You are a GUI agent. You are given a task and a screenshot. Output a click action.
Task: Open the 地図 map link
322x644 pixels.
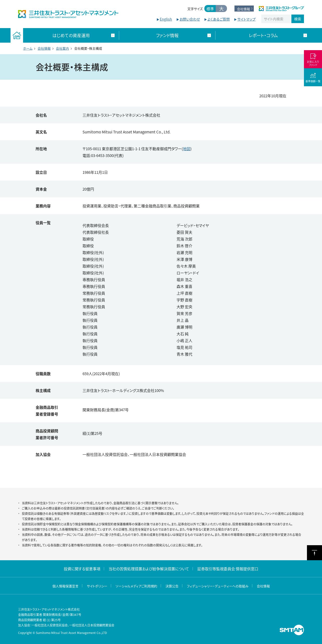[x=187, y=149]
